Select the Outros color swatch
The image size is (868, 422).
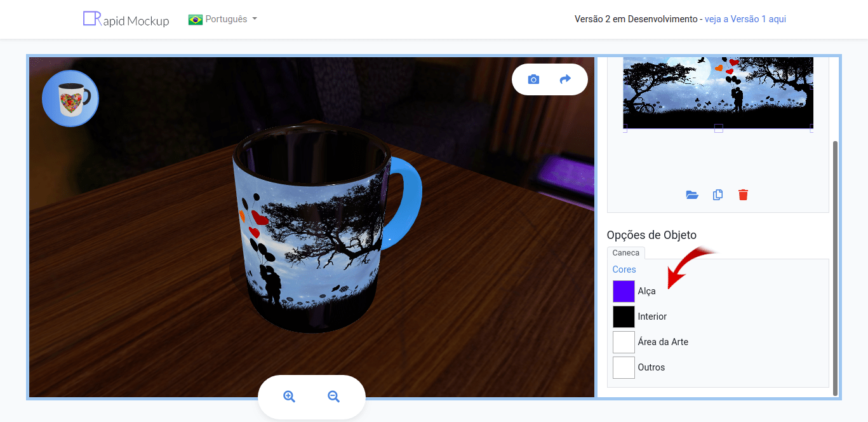[x=623, y=367]
